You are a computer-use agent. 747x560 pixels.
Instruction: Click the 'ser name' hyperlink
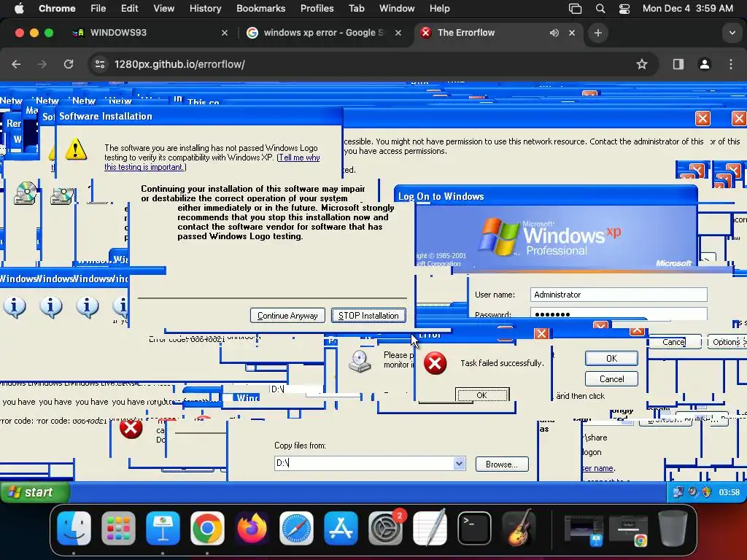click(x=598, y=468)
